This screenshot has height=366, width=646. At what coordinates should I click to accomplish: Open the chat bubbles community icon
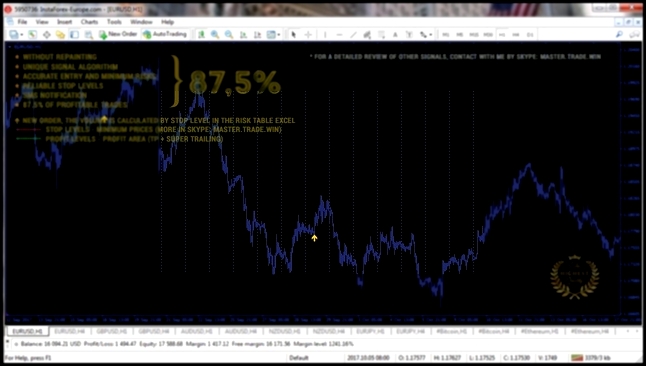pyautogui.click(x=635, y=35)
